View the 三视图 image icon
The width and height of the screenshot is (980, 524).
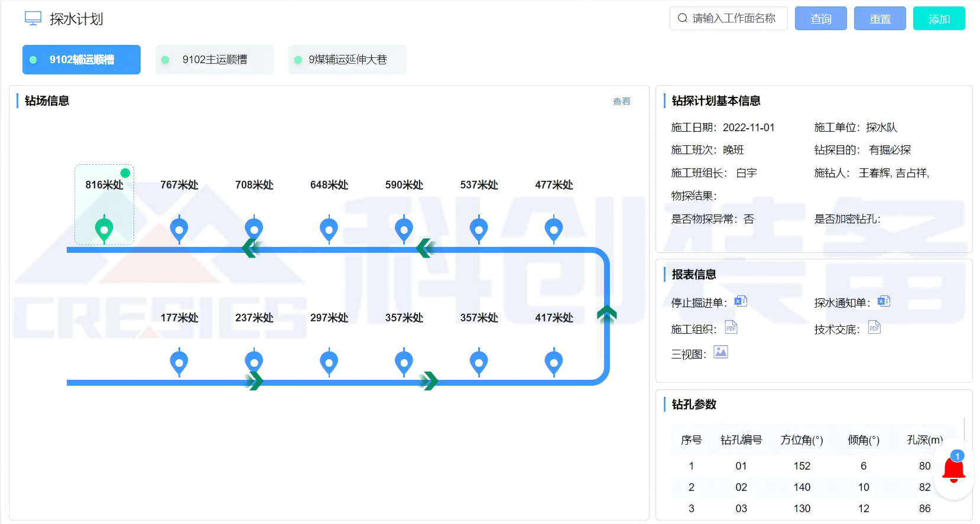pos(721,353)
